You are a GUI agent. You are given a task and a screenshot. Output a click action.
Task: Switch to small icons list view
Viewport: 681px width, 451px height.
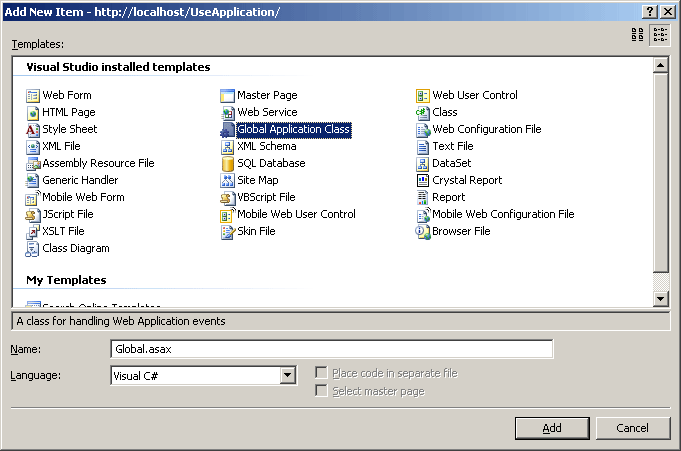[660, 35]
